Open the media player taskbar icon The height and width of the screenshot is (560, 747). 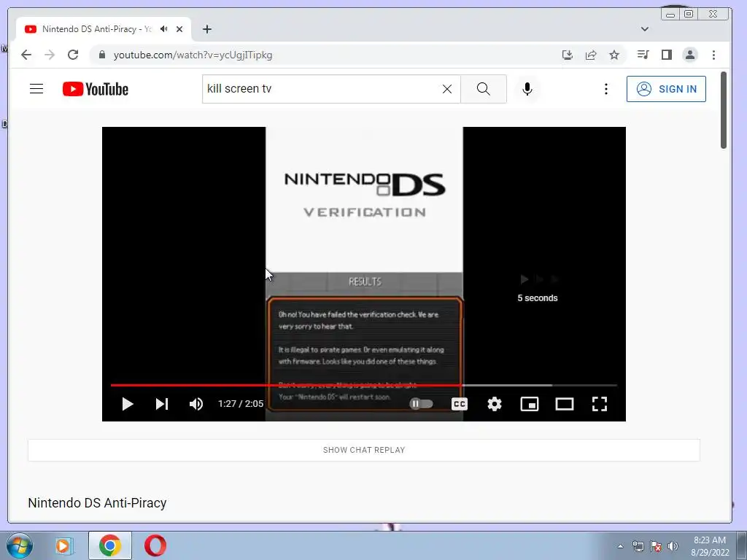[63, 545]
